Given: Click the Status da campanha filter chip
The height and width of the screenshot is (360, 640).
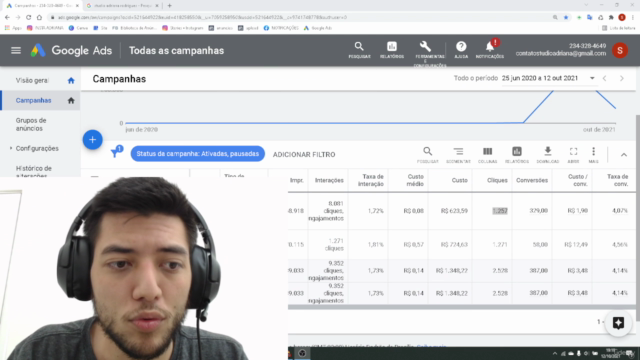Looking at the screenshot, I should coord(198,154).
